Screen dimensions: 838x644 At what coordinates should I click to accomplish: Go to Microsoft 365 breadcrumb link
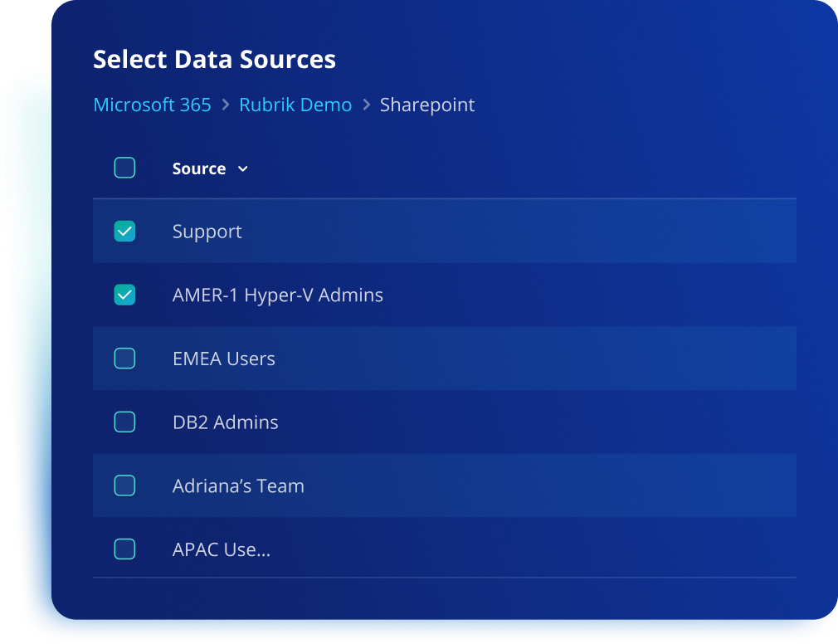coord(153,105)
